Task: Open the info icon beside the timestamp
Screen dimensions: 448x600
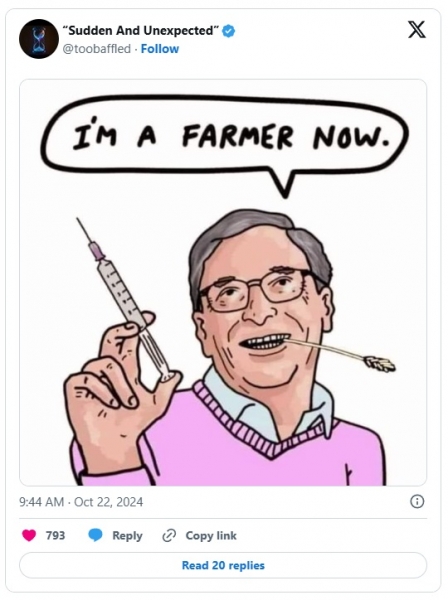Action: point(417,501)
